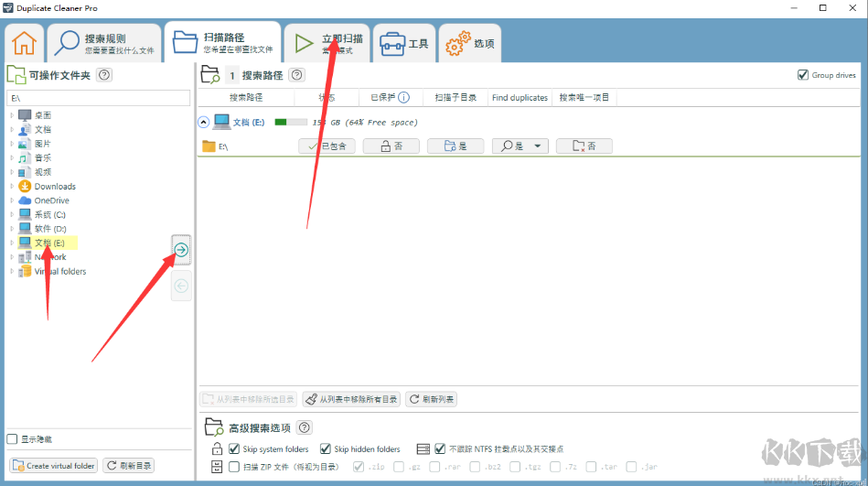This screenshot has height=486, width=868.
Task: Click the Virtual folders database icon
Action: (25, 271)
